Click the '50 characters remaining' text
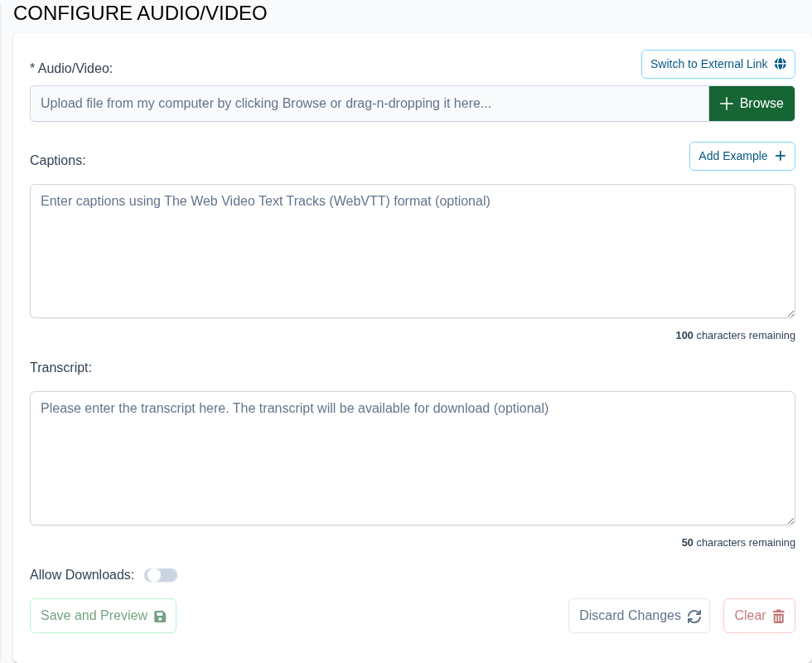812x663 pixels. click(x=738, y=543)
